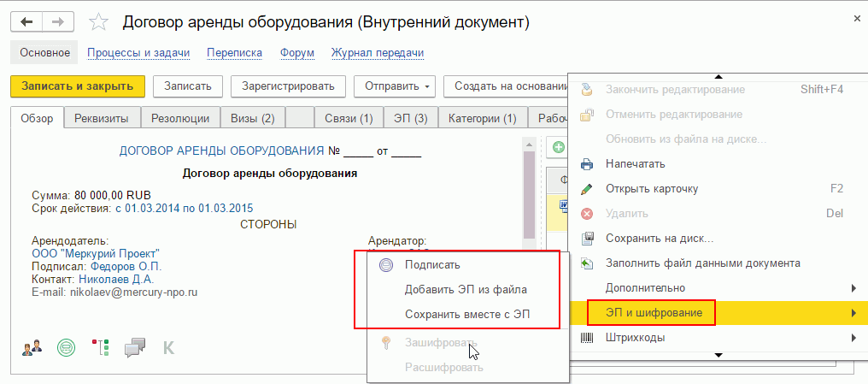
Task: Select the Основное section
Action: pos(44,53)
